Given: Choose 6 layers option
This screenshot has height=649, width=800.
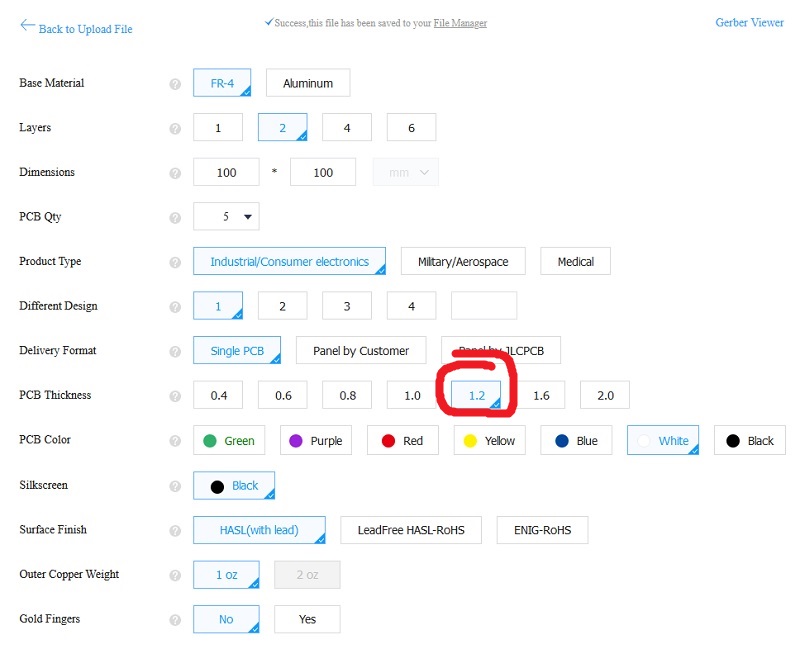Looking at the screenshot, I should [411, 128].
